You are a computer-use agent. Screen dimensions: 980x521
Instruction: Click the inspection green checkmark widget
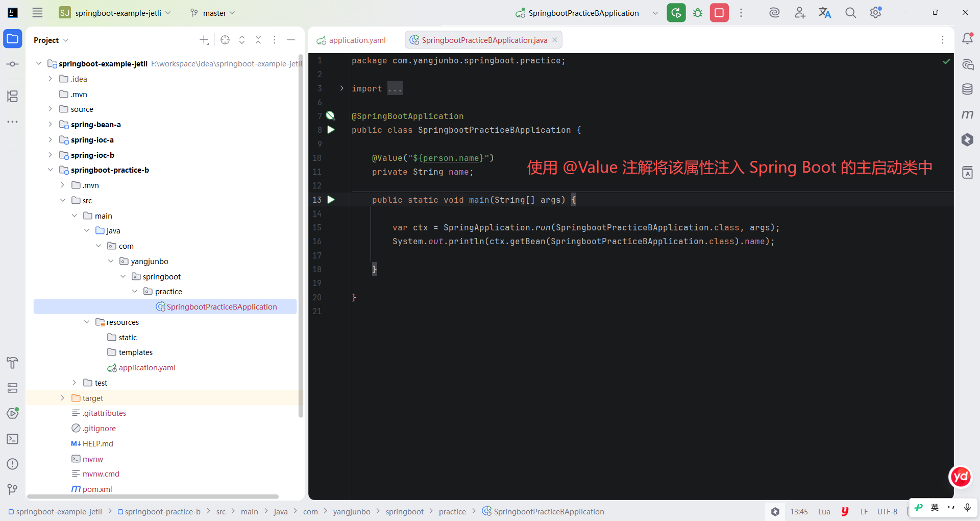click(946, 61)
